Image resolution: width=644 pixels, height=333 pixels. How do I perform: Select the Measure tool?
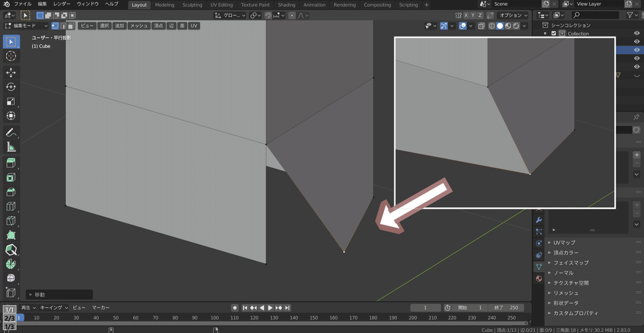tap(11, 146)
